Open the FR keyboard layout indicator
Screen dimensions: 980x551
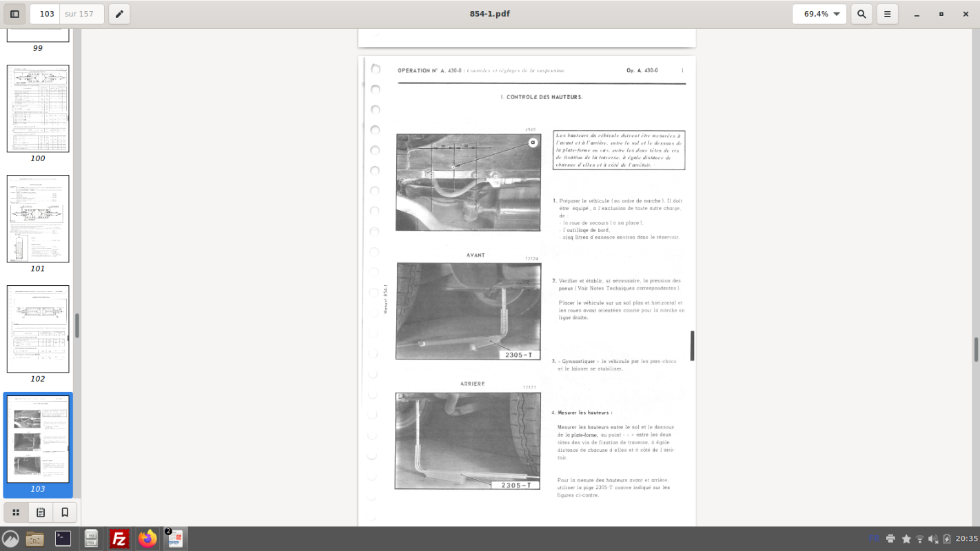point(873,539)
